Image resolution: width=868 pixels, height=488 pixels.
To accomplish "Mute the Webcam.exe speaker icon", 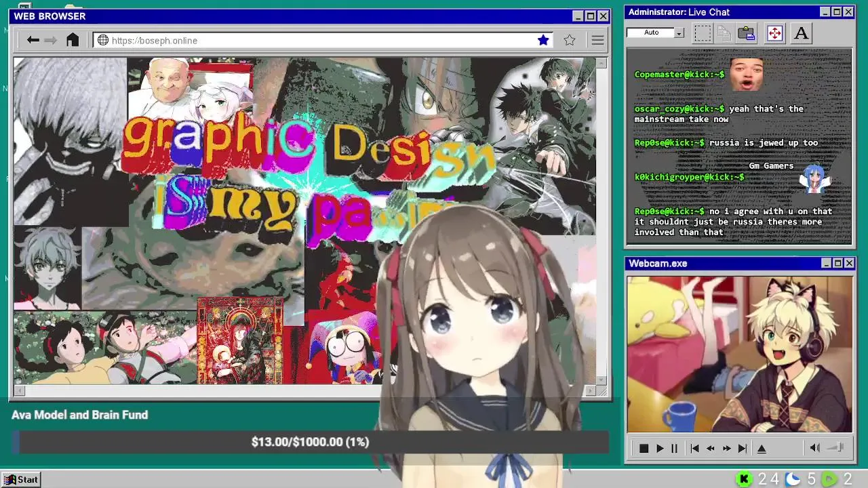I will pyautogui.click(x=815, y=447).
